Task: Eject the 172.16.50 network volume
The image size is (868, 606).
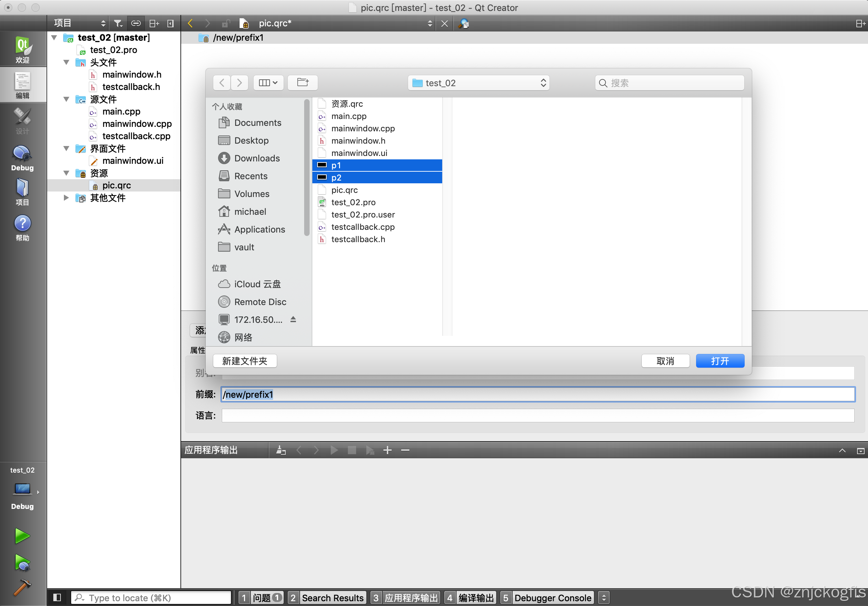Action: tap(293, 319)
